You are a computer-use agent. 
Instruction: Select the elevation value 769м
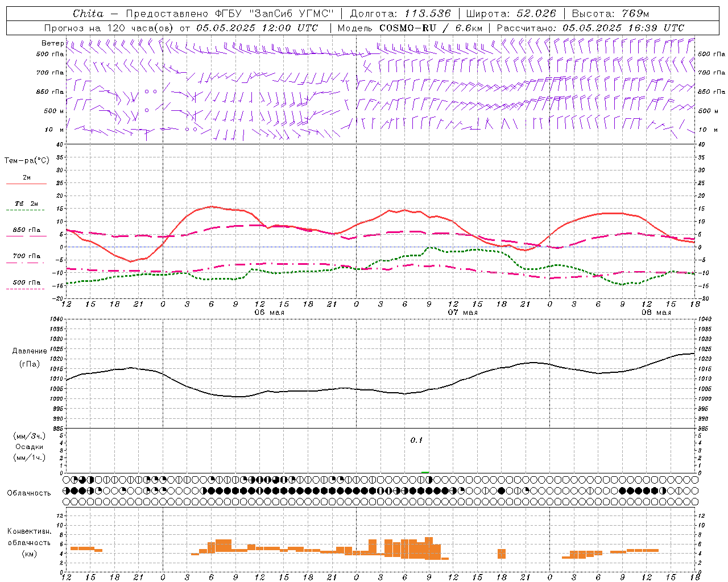pyautogui.click(x=635, y=14)
